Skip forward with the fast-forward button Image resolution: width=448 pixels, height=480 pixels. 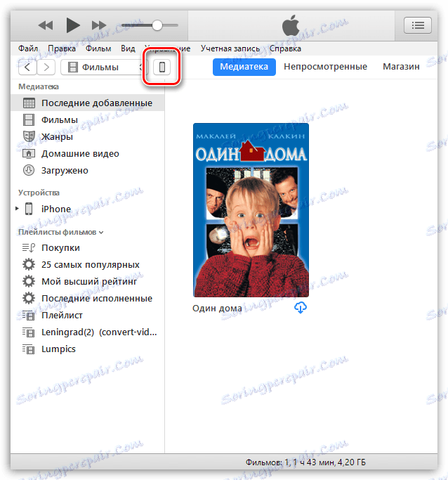(x=99, y=25)
